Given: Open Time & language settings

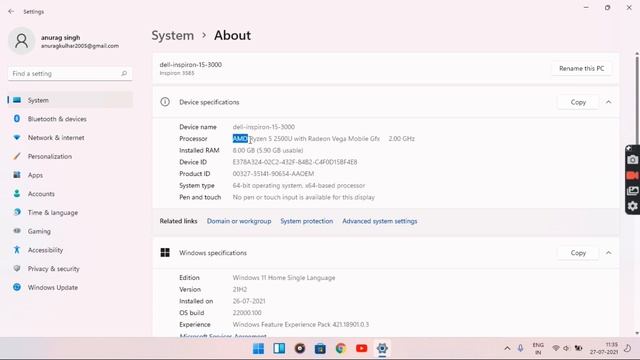Looking at the screenshot, I should (x=70, y=213).
